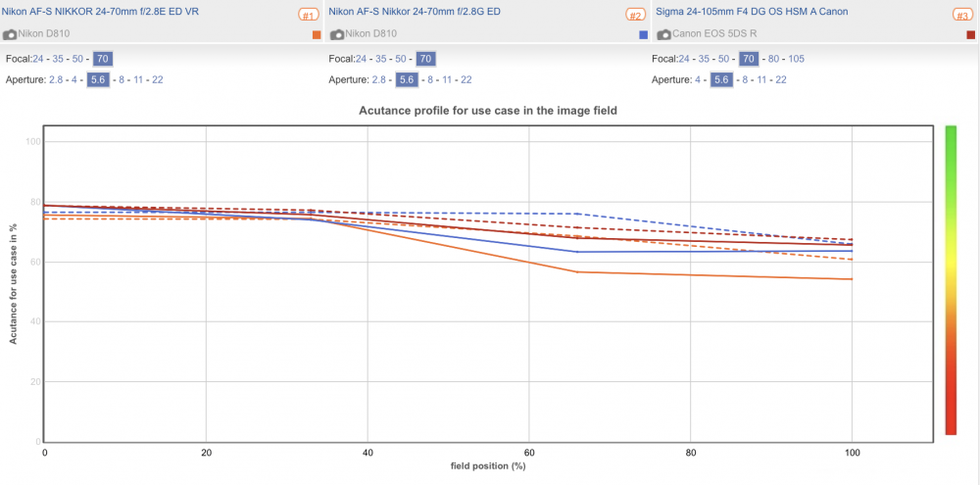The image size is (980, 485).
Task: Select aperture 5.6 for lens #2
Action: point(407,79)
